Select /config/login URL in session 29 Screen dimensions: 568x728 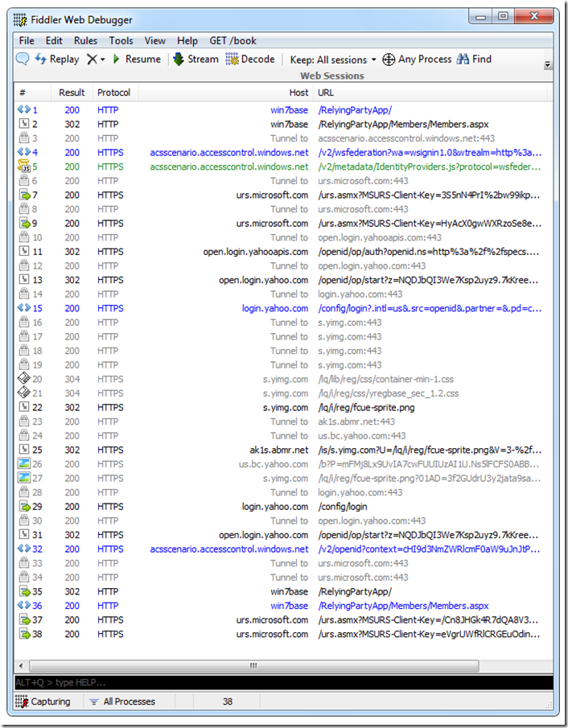click(x=342, y=507)
